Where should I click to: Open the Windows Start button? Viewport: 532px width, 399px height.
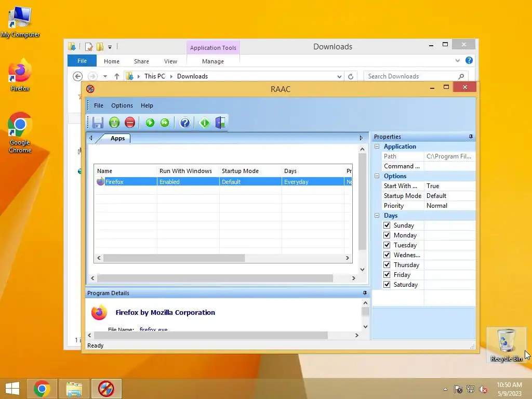click(x=12, y=389)
